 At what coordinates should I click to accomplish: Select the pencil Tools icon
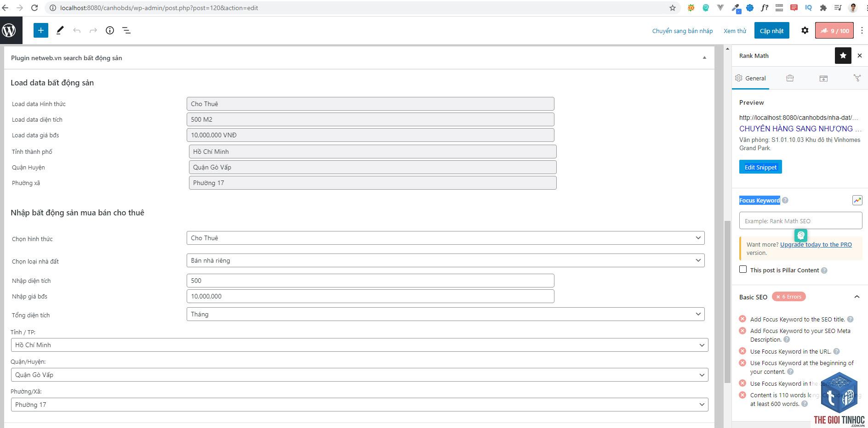click(x=60, y=30)
